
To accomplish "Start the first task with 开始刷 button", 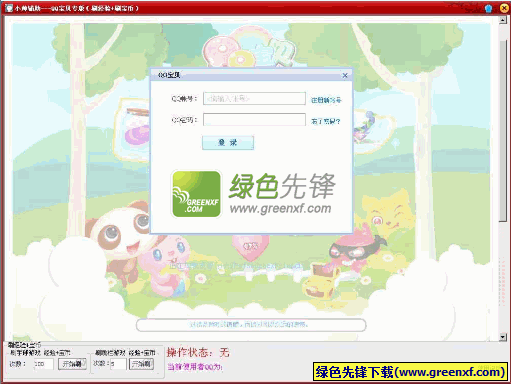I will [73, 364].
